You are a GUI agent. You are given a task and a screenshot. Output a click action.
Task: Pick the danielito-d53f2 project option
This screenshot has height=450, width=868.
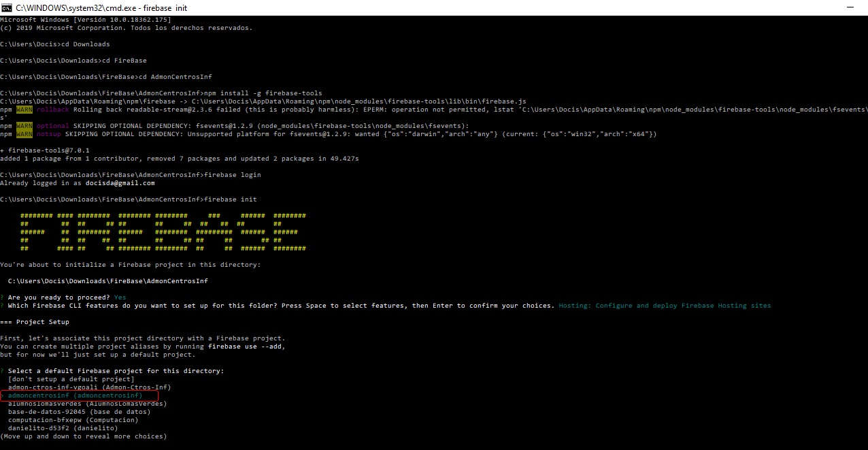pyautogui.click(x=63, y=428)
